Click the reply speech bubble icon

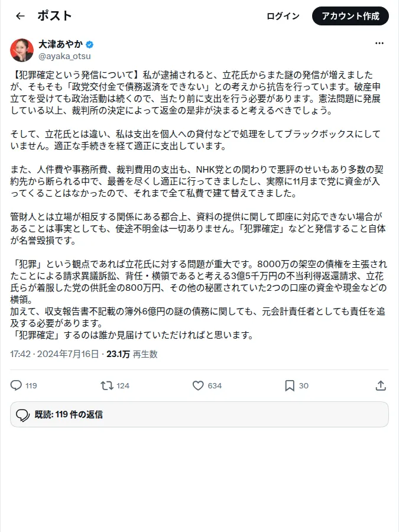coord(16,385)
